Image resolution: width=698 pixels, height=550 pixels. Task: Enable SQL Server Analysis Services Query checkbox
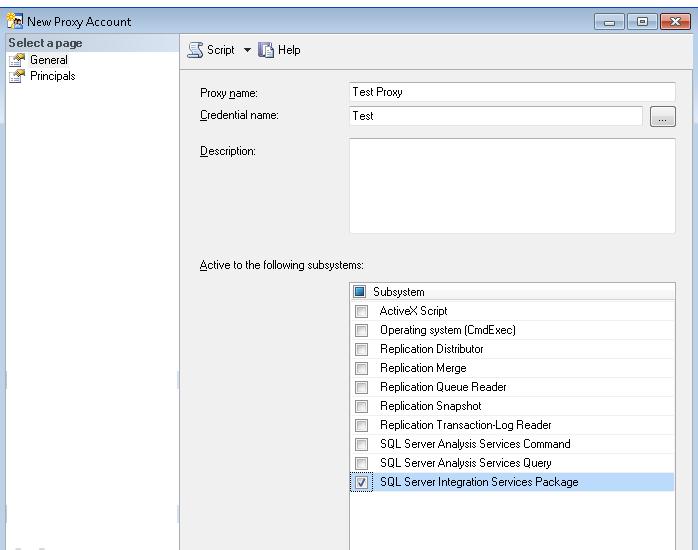click(x=361, y=463)
